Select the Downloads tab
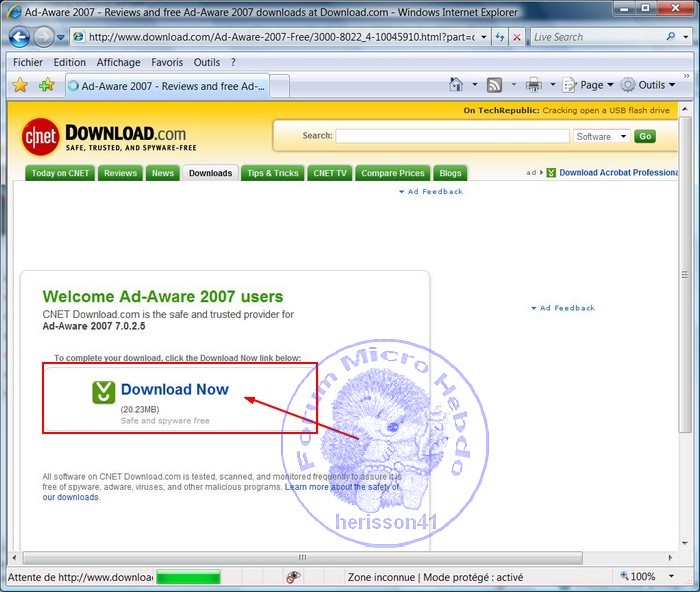700x592 pixels. point(210,173)
